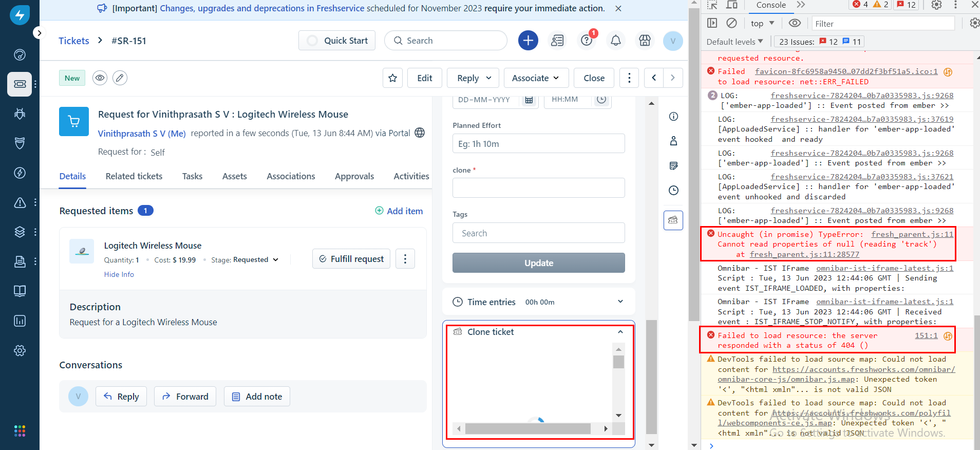Go to the previous ticket arrow
Image resolution: width=980 pixels, height=450 pixels.
654,78
